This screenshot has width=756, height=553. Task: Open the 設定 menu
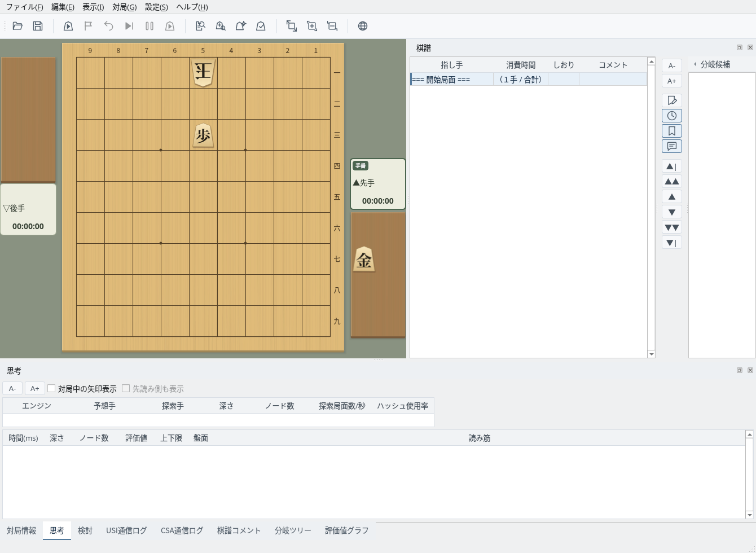[156, 7]
